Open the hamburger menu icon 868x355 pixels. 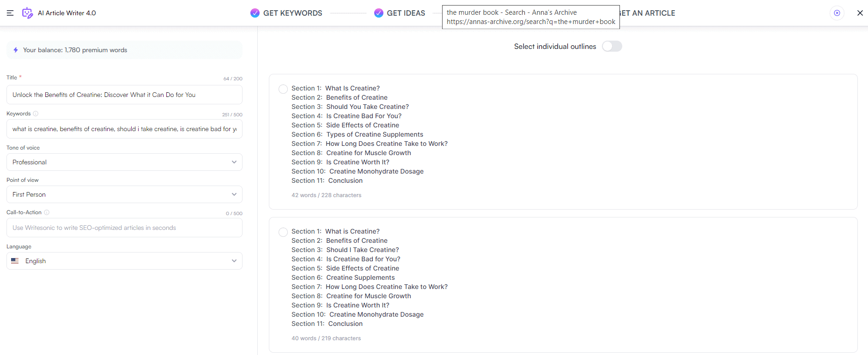(10, 13)
